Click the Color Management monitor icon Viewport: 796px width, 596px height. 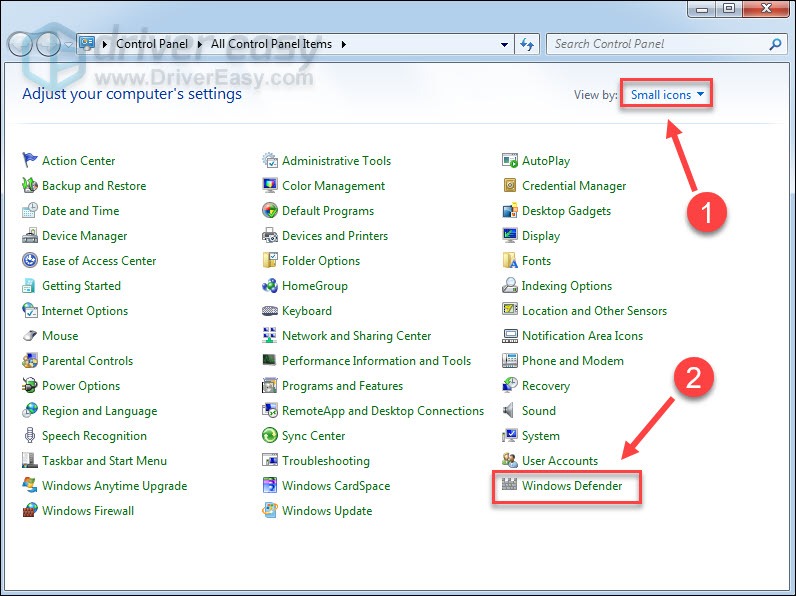pyautogui.click(x=270, y=185)
